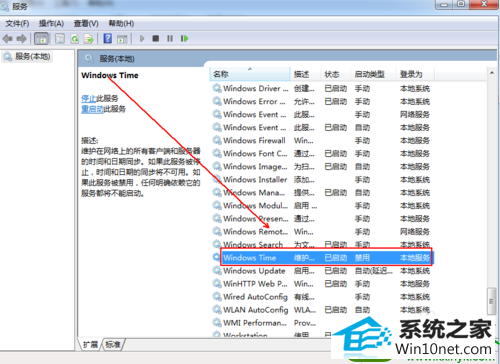
Task: Sort by the 登录为 column header
Action: coord(415,74)
